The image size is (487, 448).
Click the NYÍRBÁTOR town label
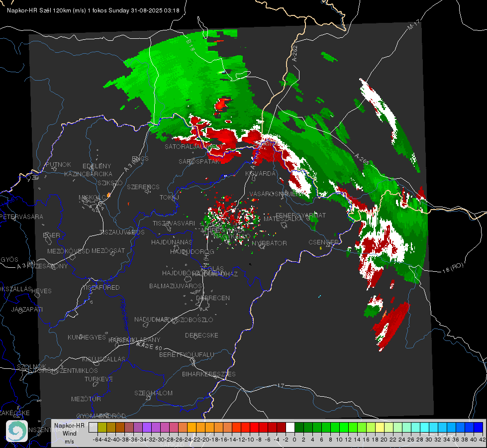[x=269, y=243]
